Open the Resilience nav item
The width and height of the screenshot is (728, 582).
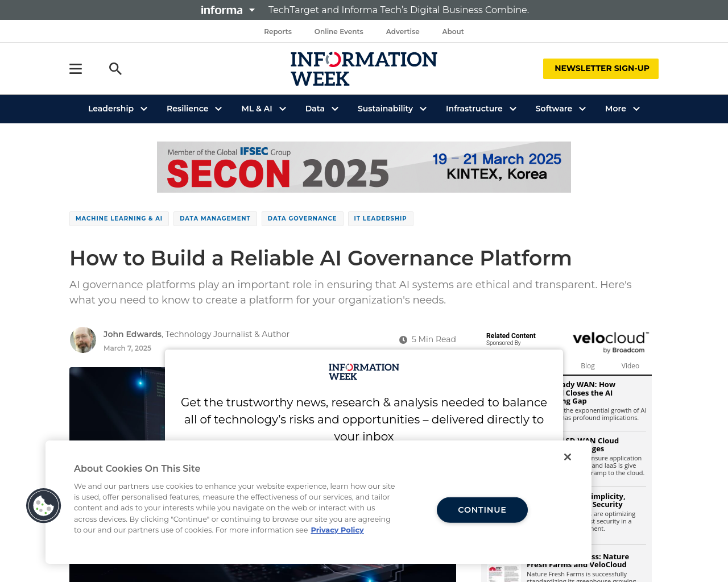click(187, 109)
